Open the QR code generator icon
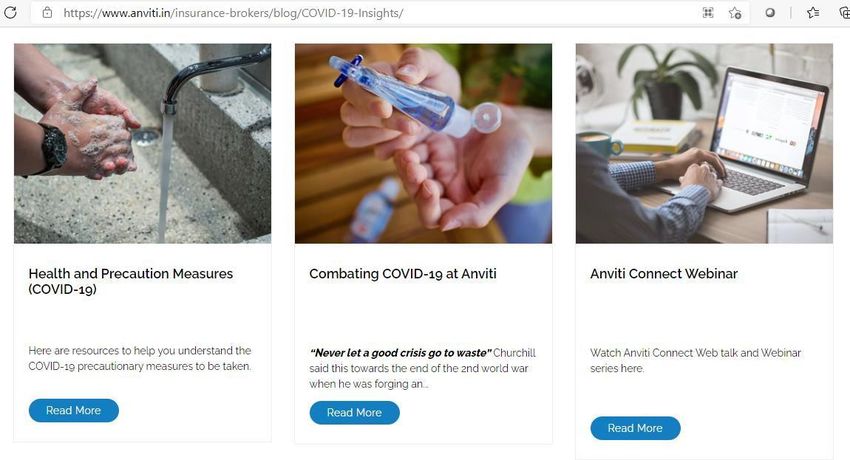 click(708, 12)
